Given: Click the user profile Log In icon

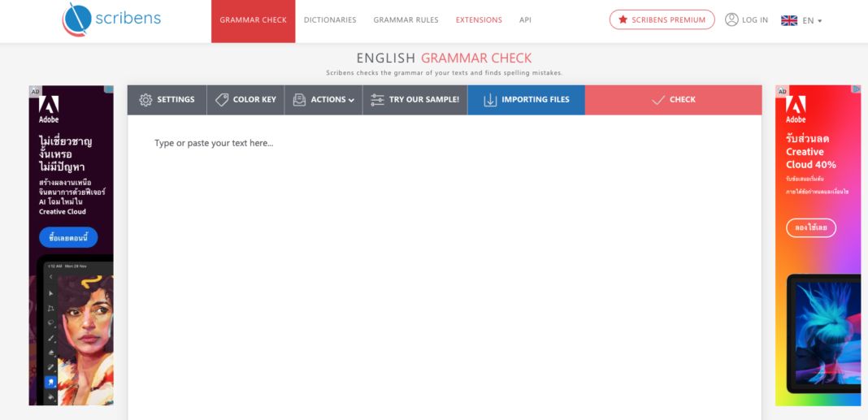Looking at the screenshot, I should pyautogui.click(x=731, y=19).
